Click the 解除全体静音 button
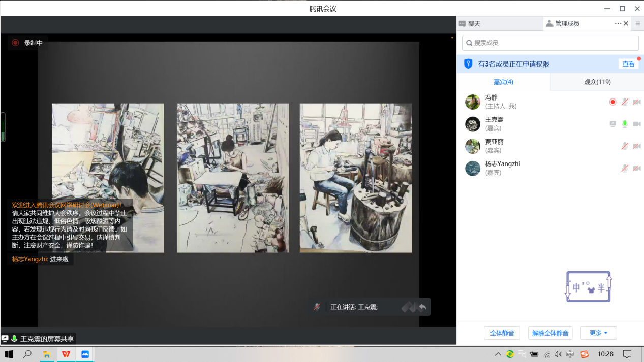 pyautogui.click(x=550, y=333)
